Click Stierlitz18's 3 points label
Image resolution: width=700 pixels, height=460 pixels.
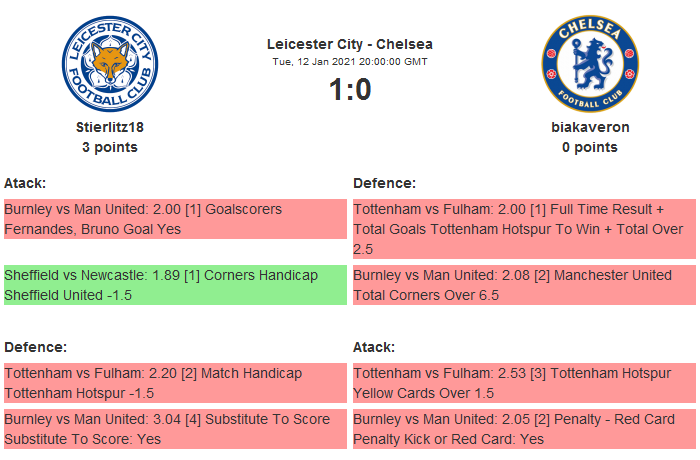tap(110, 147)
